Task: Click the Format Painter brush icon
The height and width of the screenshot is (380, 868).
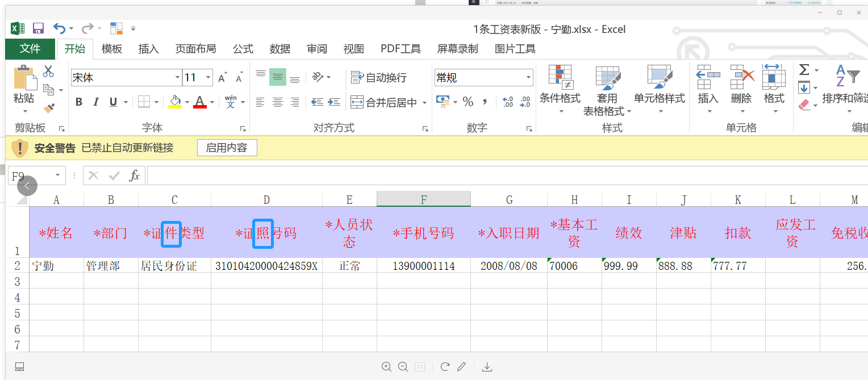Action: pyautogui.click(x=49, y=108)
